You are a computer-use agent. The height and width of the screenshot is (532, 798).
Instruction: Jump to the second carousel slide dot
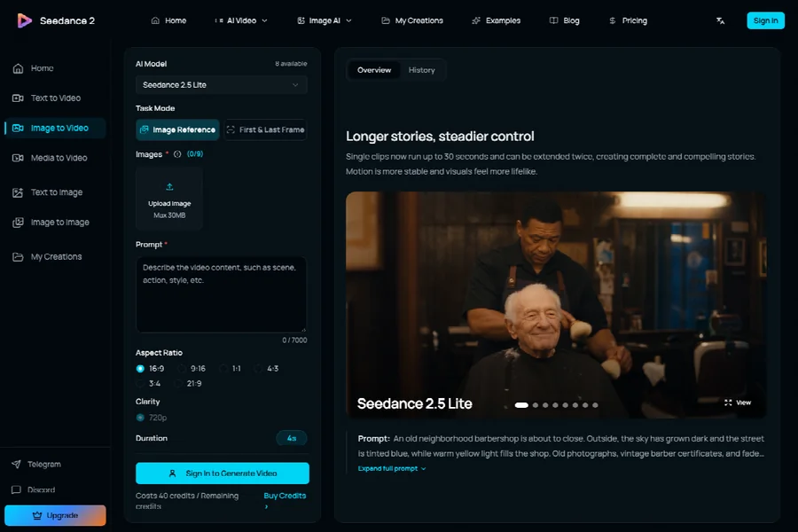point(536,405)
